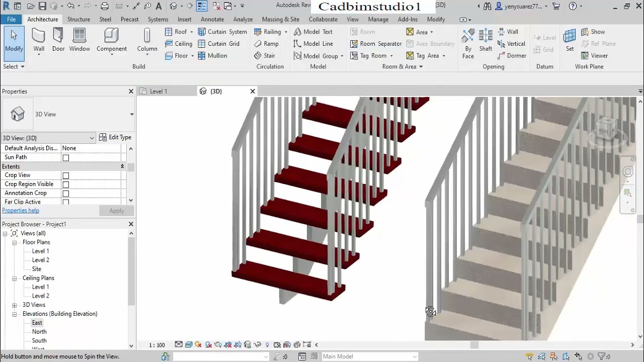Switch to the Massing & Site tab
The image size is (644, 362).
tap(281, 19)
